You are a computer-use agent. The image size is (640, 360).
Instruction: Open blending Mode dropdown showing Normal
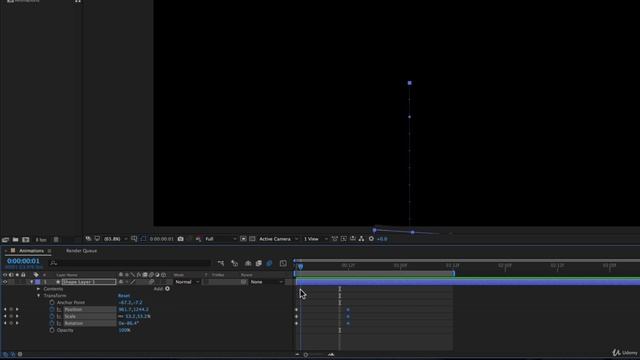[187, 282]
